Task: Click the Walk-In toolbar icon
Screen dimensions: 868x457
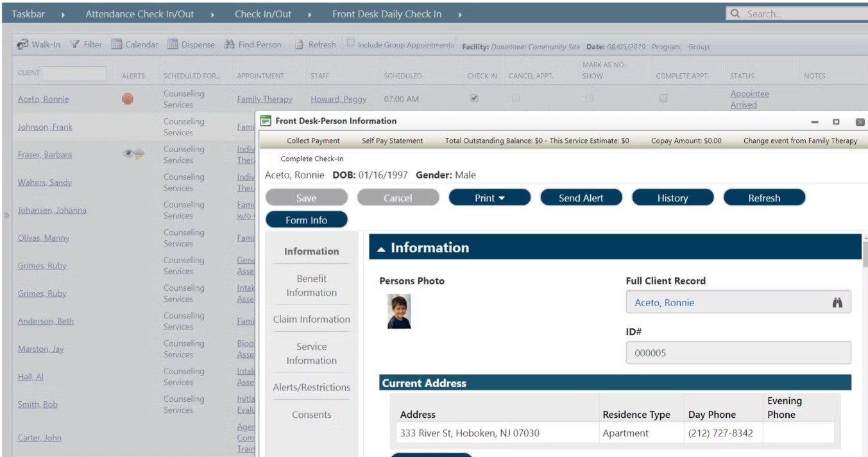Action: click(x=23, y=44)
